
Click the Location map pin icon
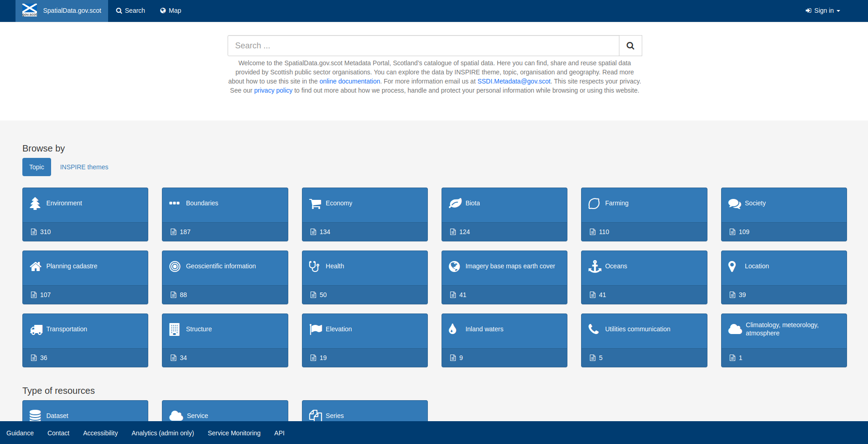tap(732, 266)
